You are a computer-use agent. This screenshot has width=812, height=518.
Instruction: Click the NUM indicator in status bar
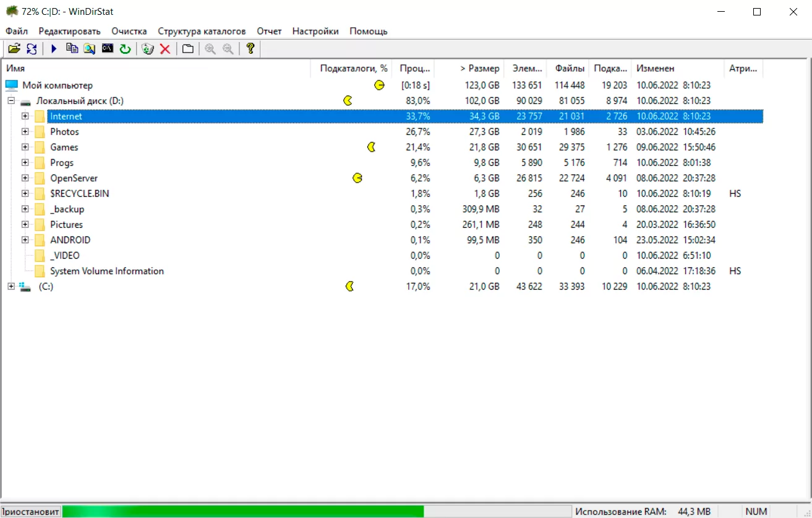[756, 512]
